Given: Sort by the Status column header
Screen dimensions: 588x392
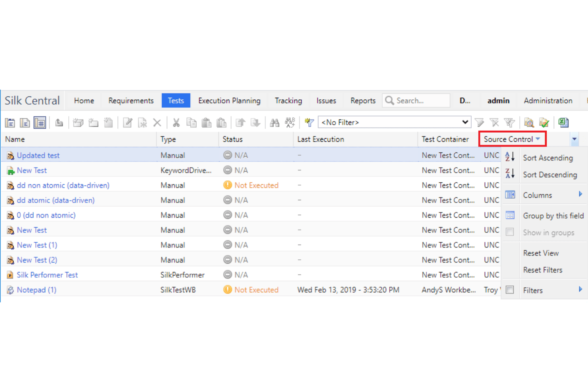Looking at the screenshot, I should click(255, 139).
